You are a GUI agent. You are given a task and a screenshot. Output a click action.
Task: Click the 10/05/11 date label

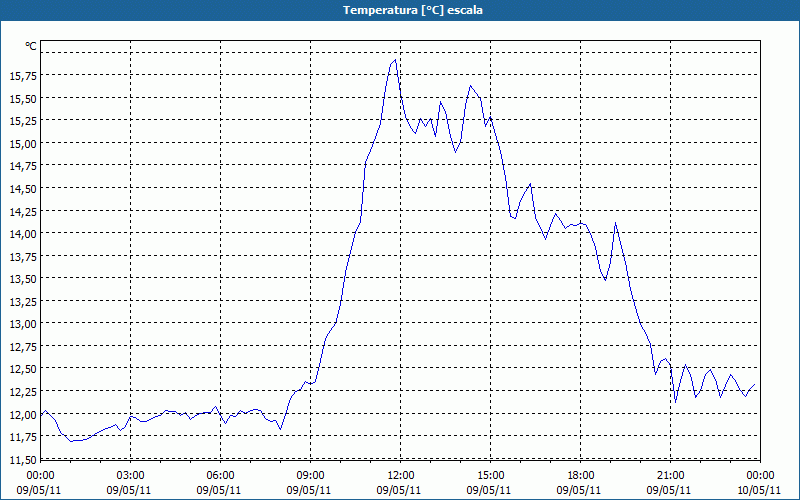point(759,490)
